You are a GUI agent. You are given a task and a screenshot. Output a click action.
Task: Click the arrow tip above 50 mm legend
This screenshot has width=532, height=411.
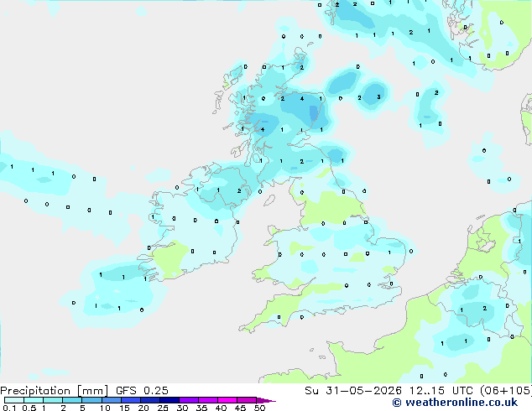click(266, 400)
